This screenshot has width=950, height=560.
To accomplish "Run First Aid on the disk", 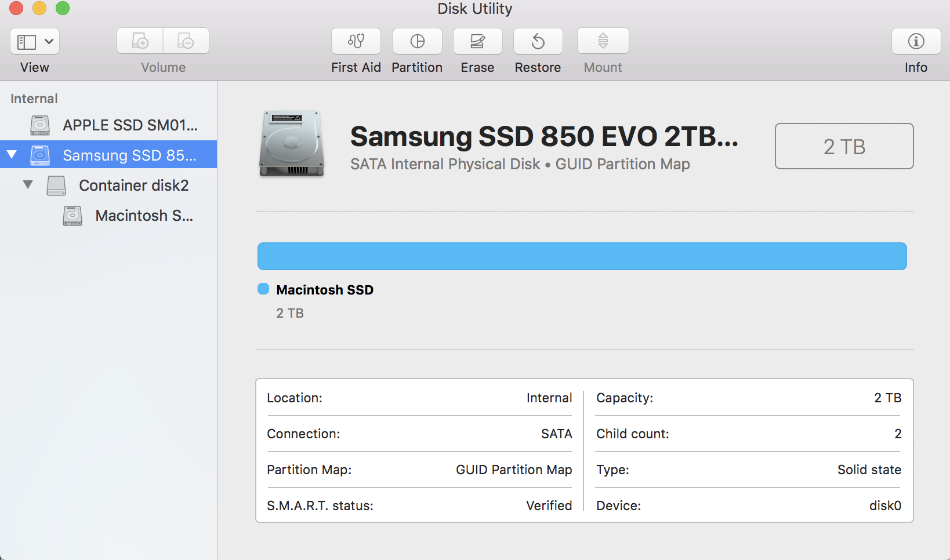I will 356,41.
